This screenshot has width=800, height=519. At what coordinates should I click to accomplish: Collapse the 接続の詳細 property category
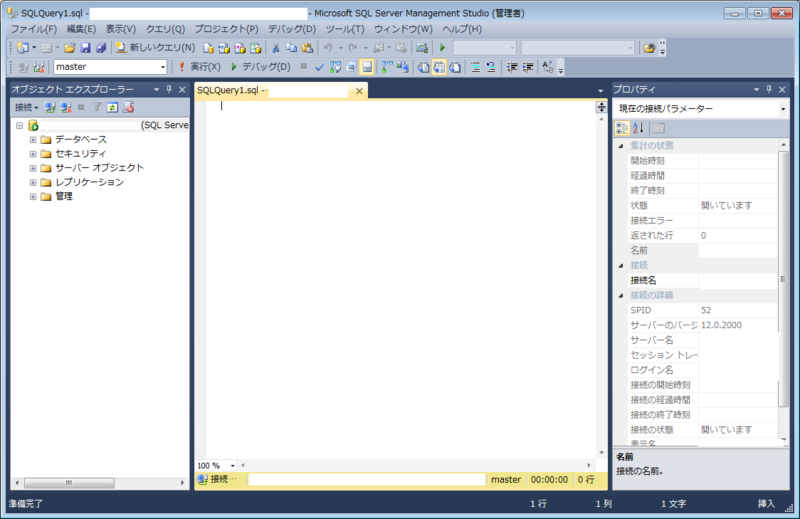[x=621, y=295]
